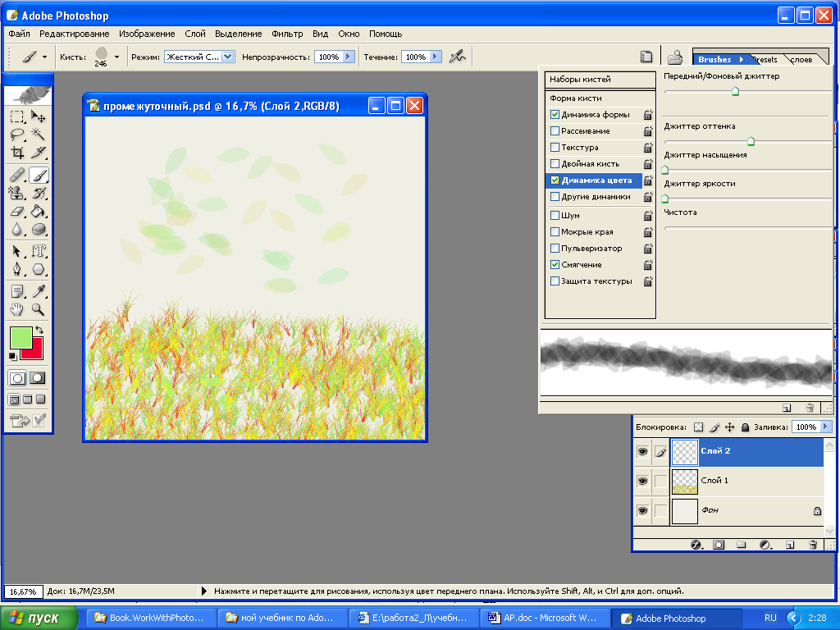This screenshot has height=630, width=840.
Task: Click the trash icon in Layers panel
Action: (x=813, y=544)
